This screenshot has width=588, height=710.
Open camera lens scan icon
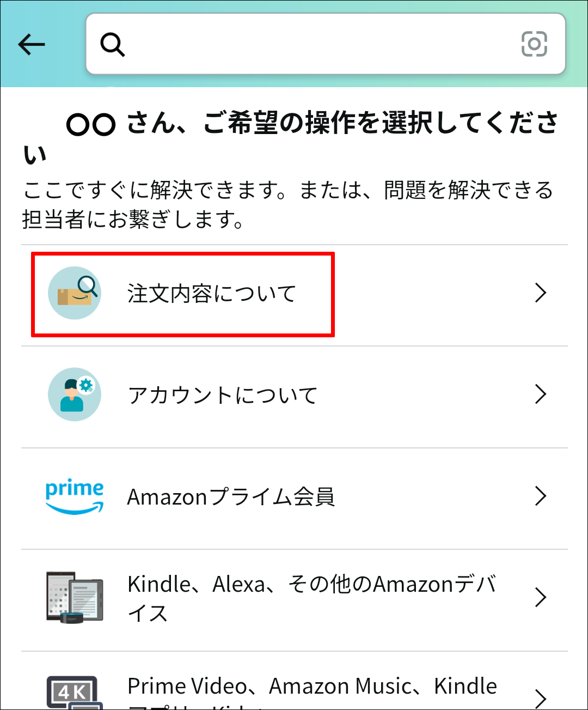pos(534,44)
